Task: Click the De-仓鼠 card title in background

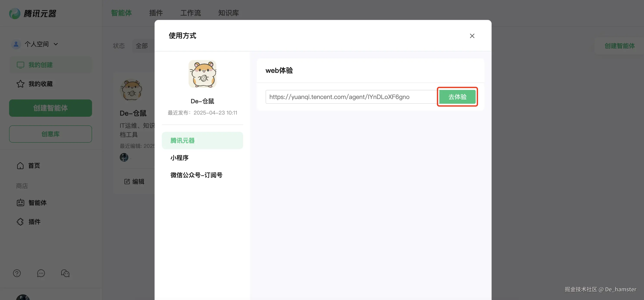Action: (133, 113)
